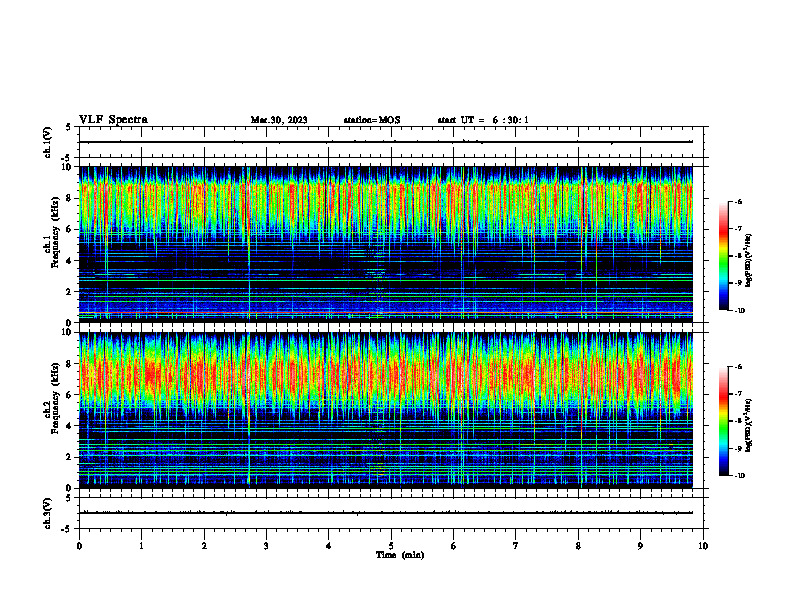The height and width of the screenshot is (612, 792).
Task: Click the ch.2 color bar unit label
Action: 749,425
